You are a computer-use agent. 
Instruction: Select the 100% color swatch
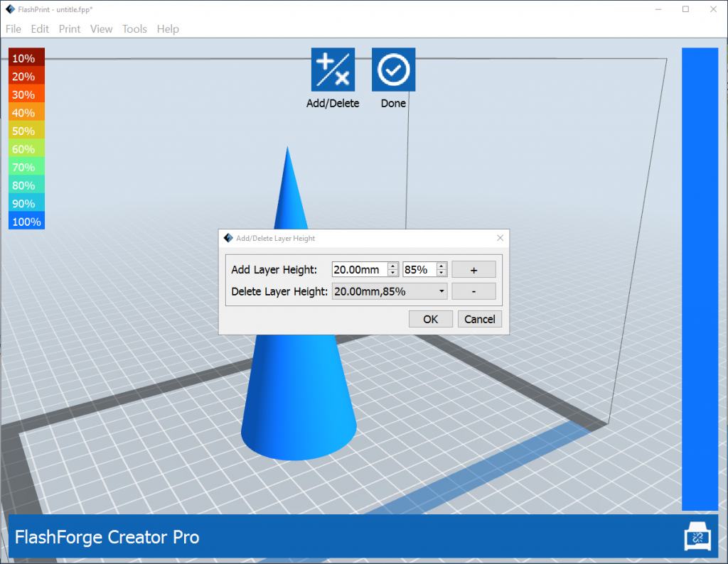pyautogui.click(x=26, y=221)
